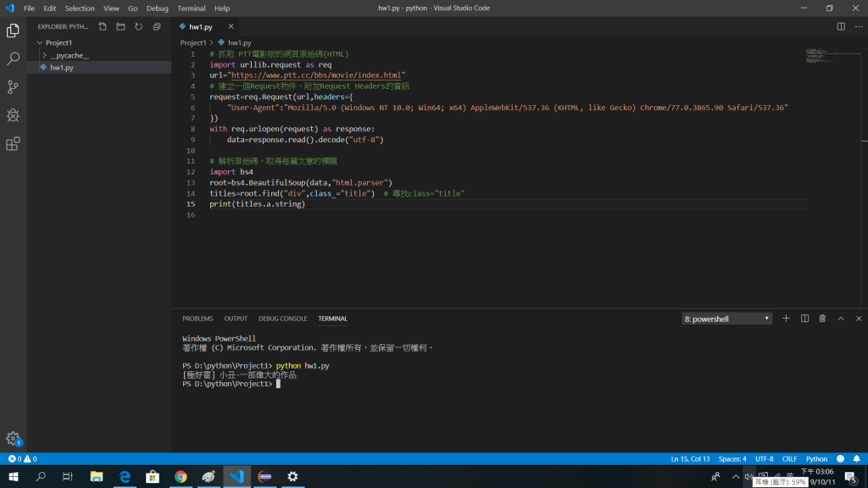868x488 pixels.
Task: Create a new file in Explorer
Action: point(103,26)
